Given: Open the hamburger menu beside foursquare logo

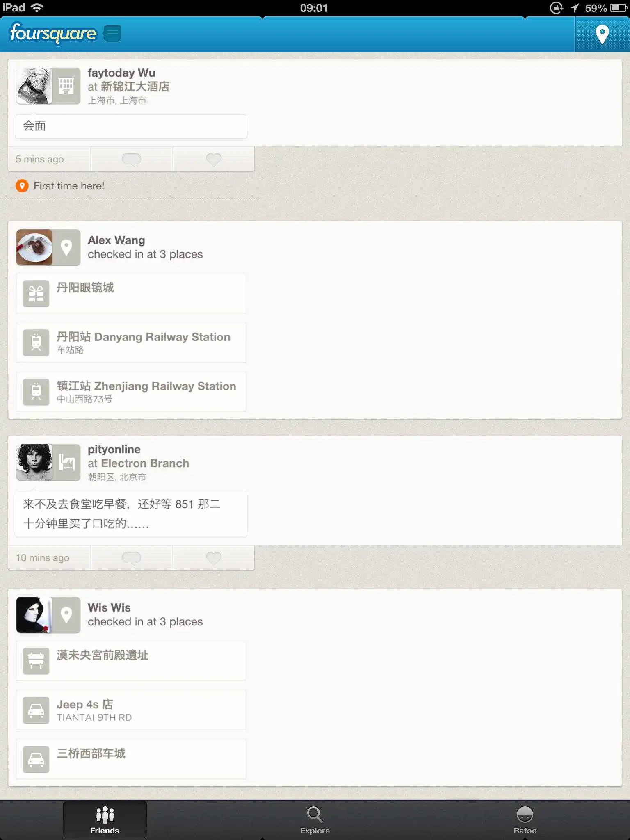Looking at the screenshot, I should [112, 34].
